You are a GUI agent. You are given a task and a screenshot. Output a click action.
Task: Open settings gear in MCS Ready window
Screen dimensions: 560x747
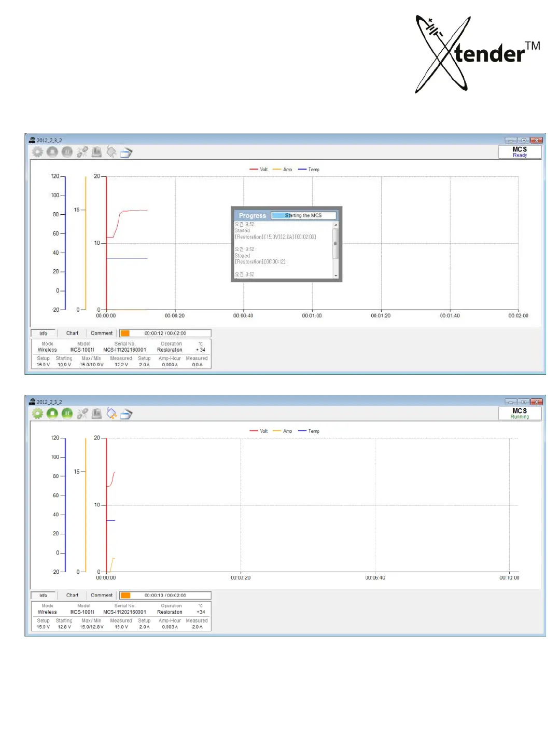38,152
